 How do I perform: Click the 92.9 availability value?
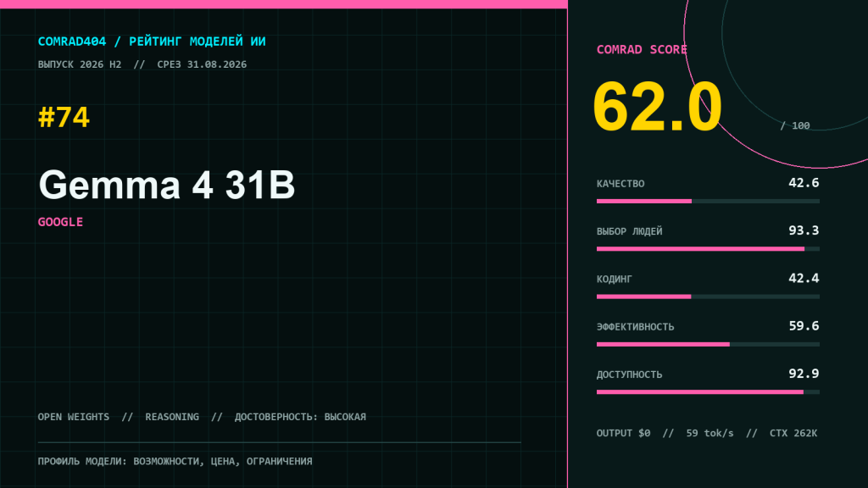tap(804, 374)
